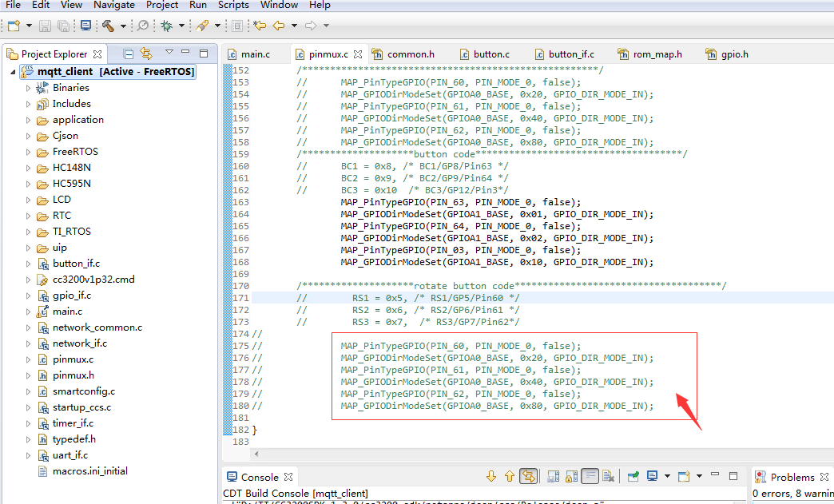Collapse the mqtt_client project node
834x504 pixels.
coord(13,72)
